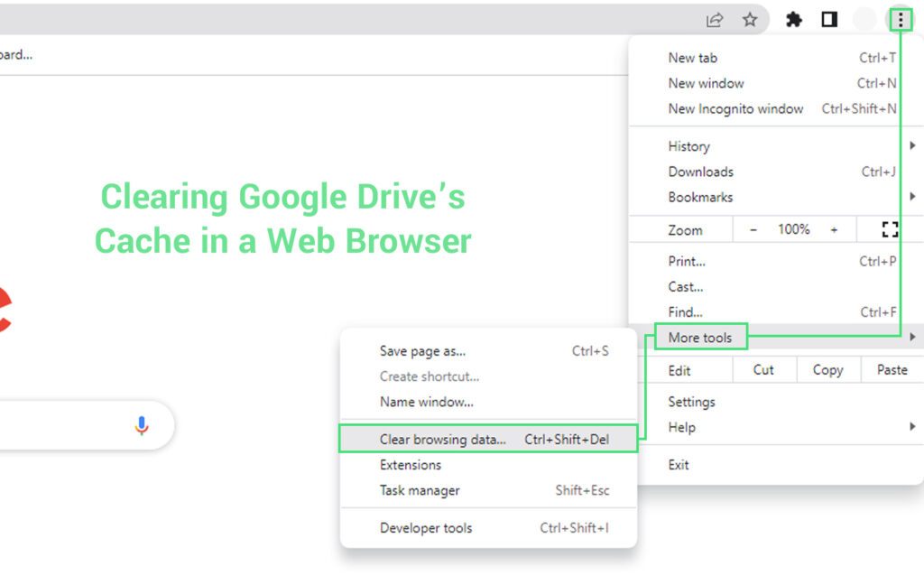Click the Extensions puzzle piece icon
Viewport: 924px width, 585px height.
coord(794,20)
